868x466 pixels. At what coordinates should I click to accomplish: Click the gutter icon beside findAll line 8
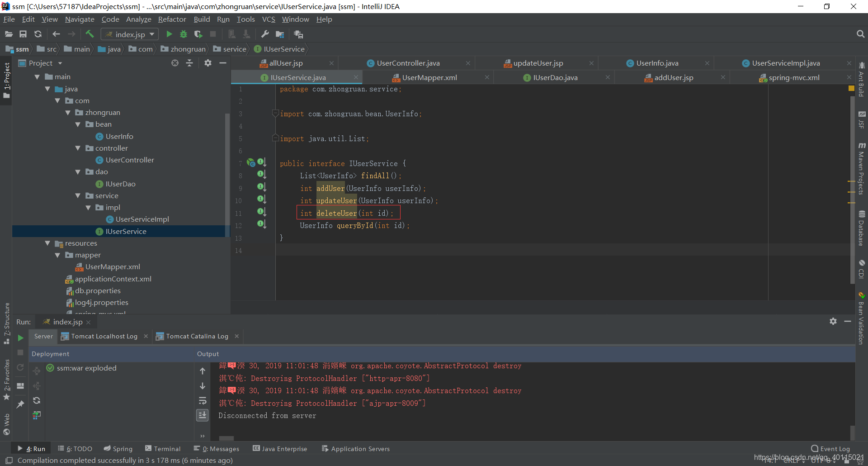pos(261,174)
